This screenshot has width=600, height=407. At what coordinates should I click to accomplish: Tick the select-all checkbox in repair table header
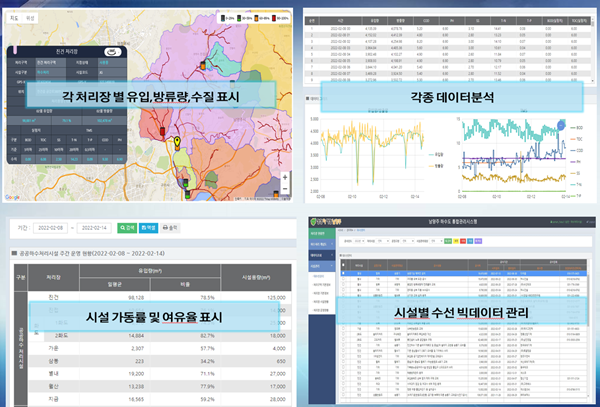click(x=343, y=265)
